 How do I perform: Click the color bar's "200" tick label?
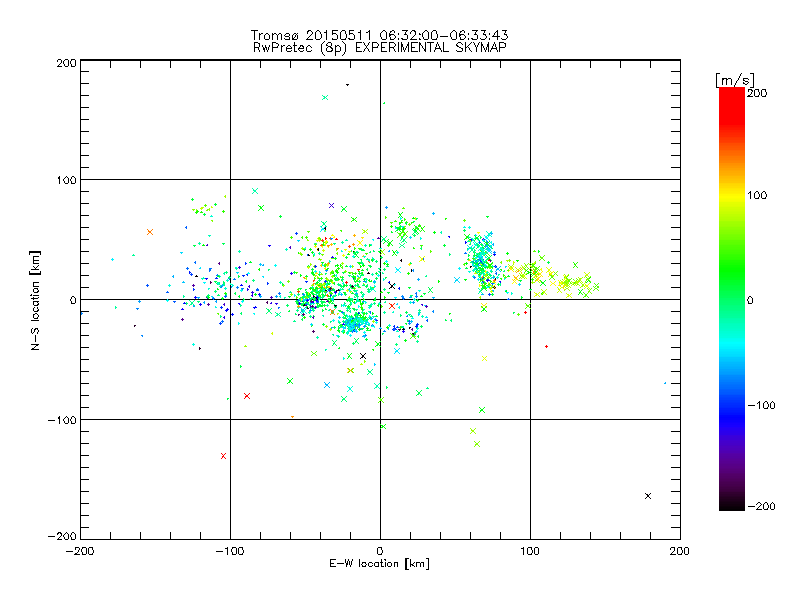click(x=757, y=93)
